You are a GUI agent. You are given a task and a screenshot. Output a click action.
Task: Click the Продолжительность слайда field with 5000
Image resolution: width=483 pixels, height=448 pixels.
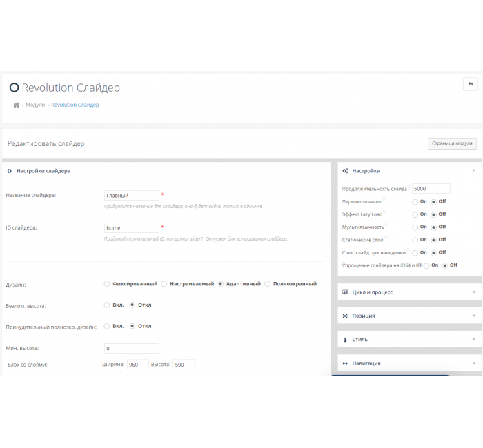click(431, 189)
